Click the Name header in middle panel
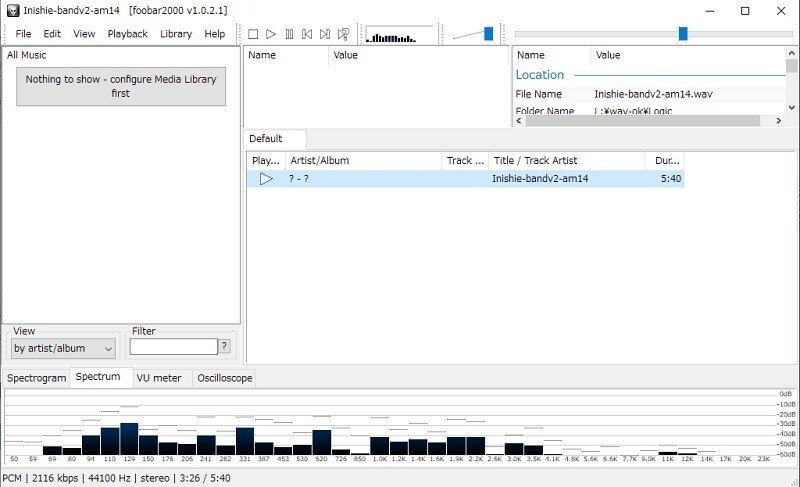 [x=262, y=55]
